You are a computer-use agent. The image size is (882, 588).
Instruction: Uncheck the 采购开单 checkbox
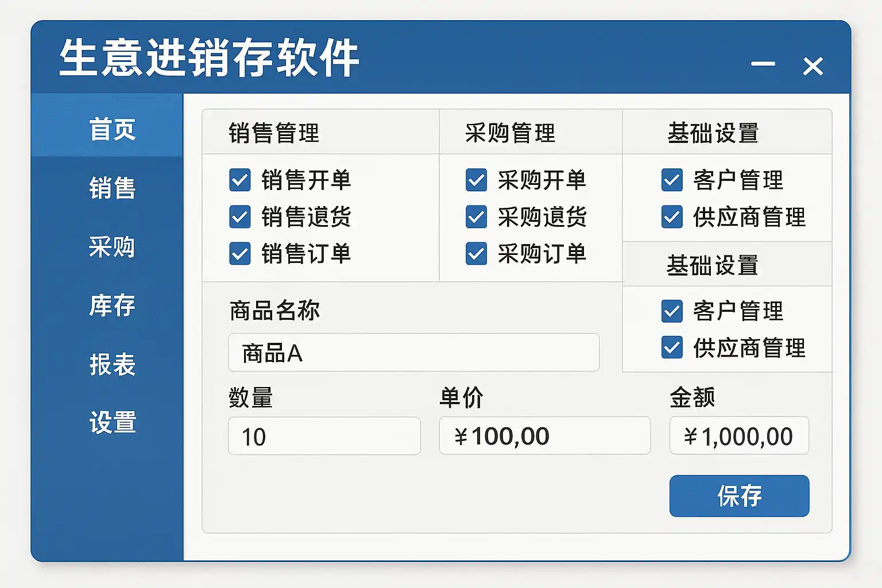click(x=477, y=180)
